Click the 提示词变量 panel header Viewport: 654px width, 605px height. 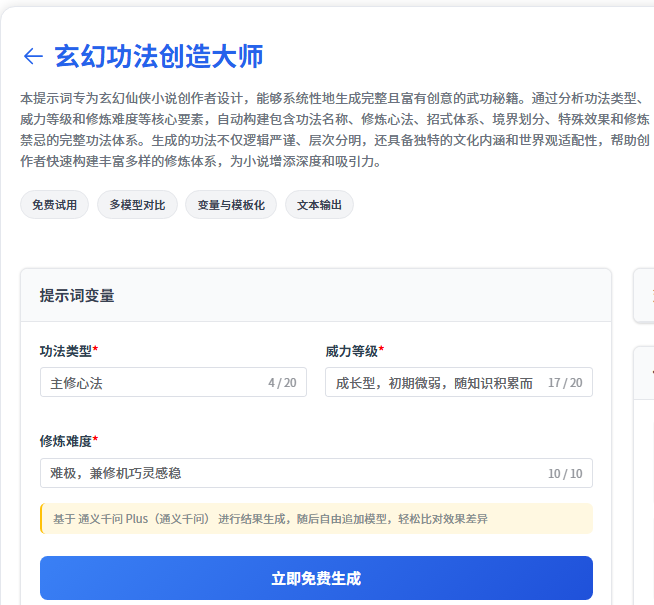(77, 295)
